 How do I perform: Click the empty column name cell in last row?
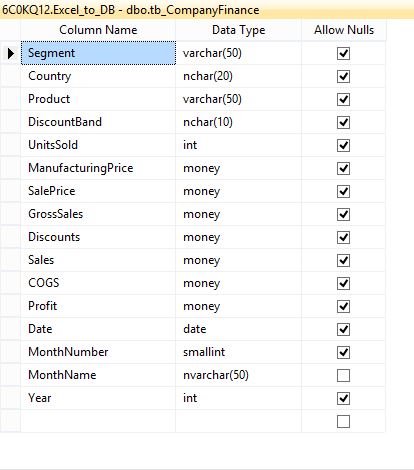(98, 421)
